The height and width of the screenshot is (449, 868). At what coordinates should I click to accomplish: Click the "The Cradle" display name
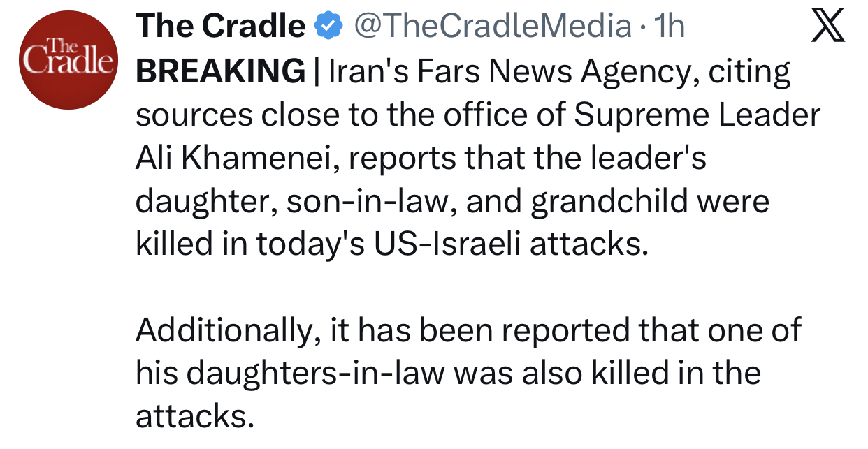pos(221,27)
